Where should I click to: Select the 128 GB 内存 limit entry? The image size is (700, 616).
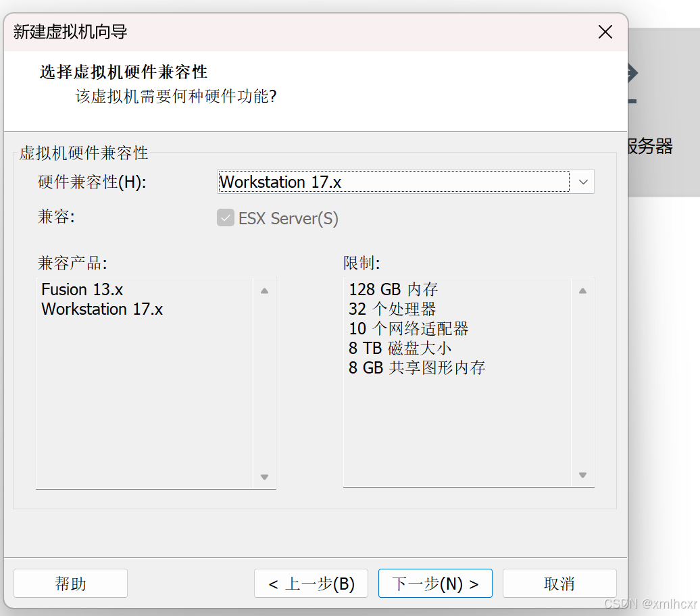393,289
